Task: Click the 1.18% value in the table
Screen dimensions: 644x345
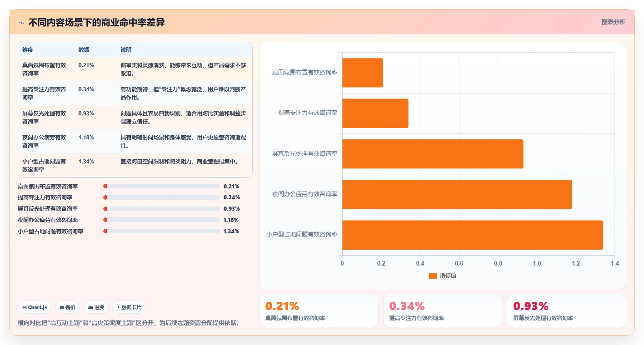Action: click(86, 137)
